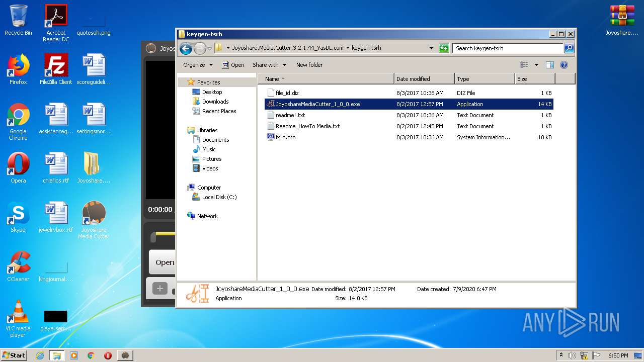Open Joyoshare folder on desktop
The height and width of the screenshot is (362, 644).
click(x=94, y=167)
